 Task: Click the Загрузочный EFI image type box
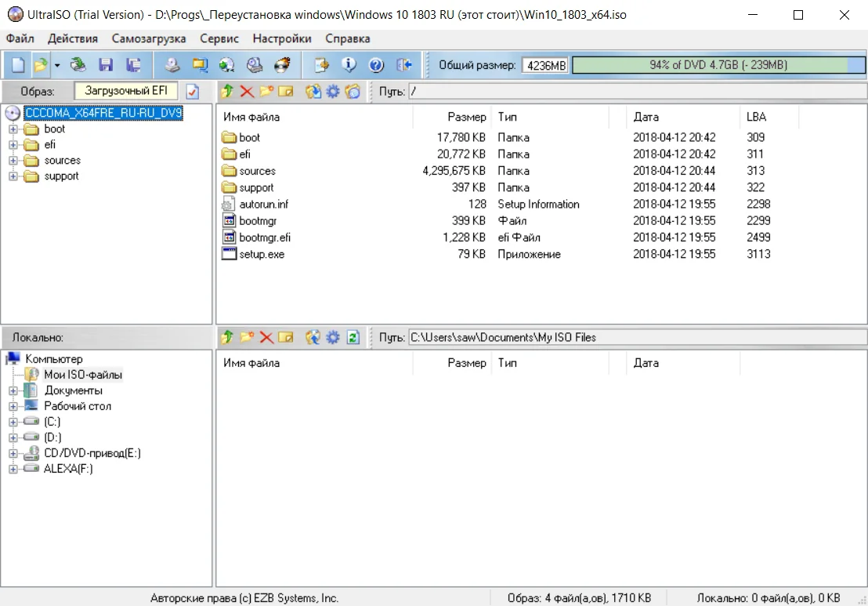126,91
